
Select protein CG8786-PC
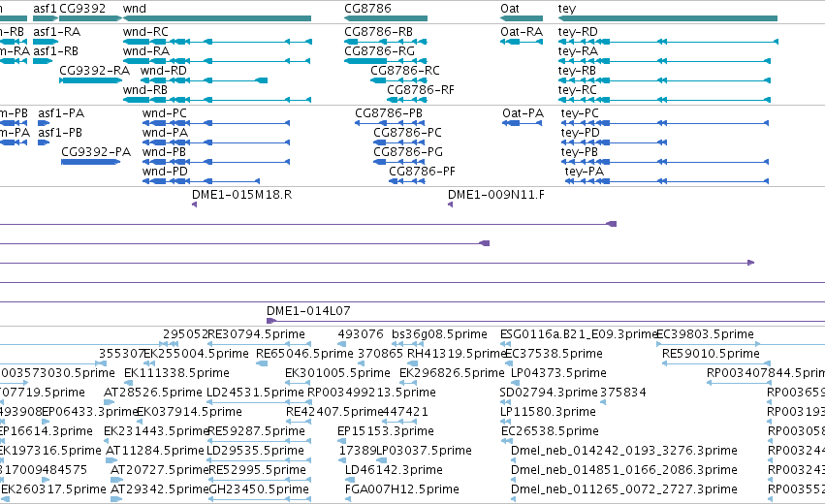pos(407,133)
